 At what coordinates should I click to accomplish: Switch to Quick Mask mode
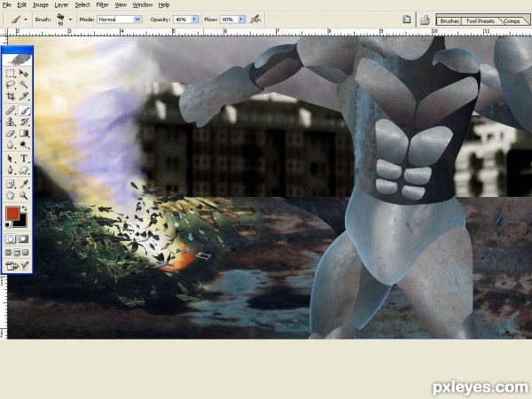(23, 239)
